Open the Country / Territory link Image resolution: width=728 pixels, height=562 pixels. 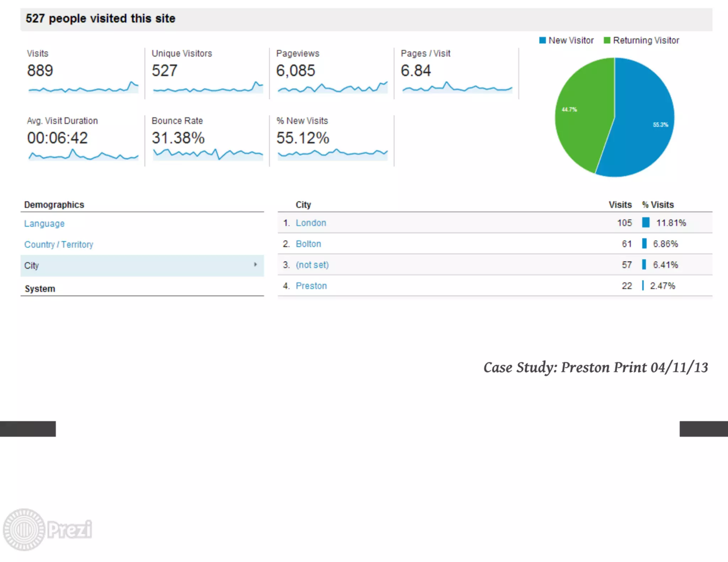[59, 244]
